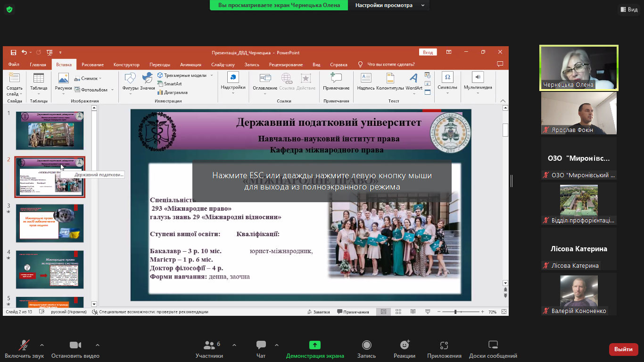The width and height of the screenshot is (644, 362).
Task: Expand Трехмерные модели dropdown
Action: pyautogui.click(x=212, y=75)
